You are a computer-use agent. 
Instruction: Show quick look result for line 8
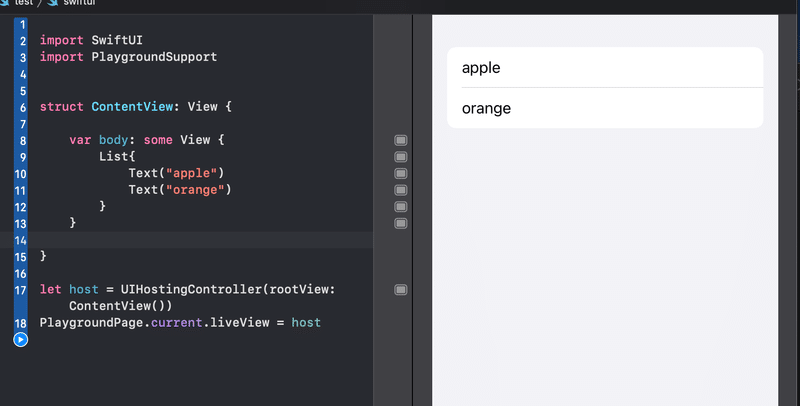(x=401, y=140)
